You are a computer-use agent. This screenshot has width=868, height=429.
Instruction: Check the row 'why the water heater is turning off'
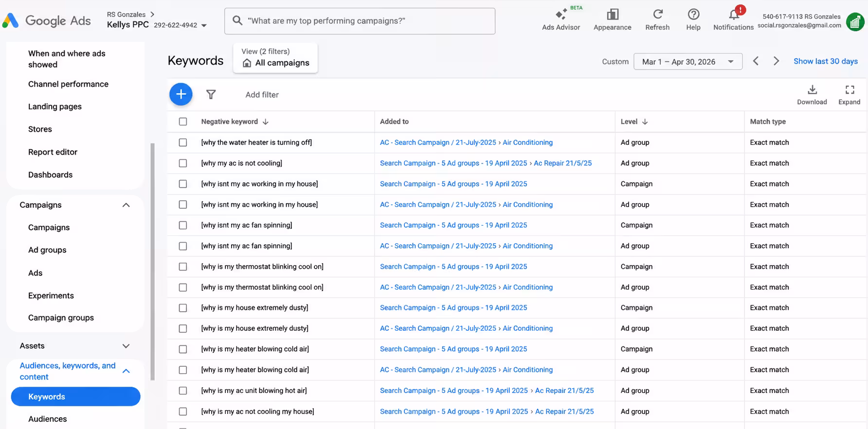click(x=183, y=143)
